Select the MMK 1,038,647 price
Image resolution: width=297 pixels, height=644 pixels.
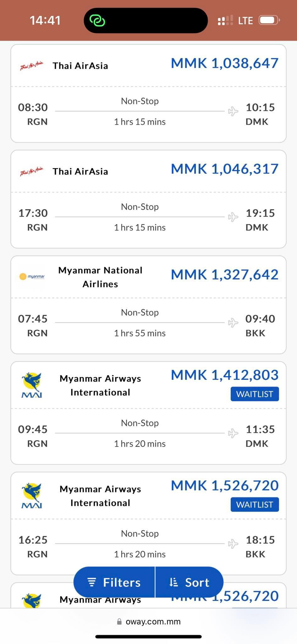[x=225, y=63]
